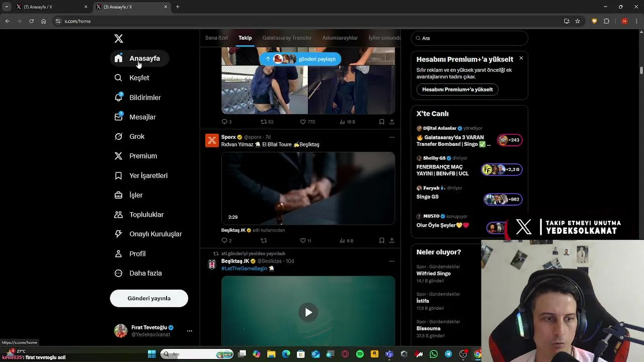Open Spotify from the taskbar
Image resolution: width=644 pixels, height=362 pixels.
pos(360,354)
